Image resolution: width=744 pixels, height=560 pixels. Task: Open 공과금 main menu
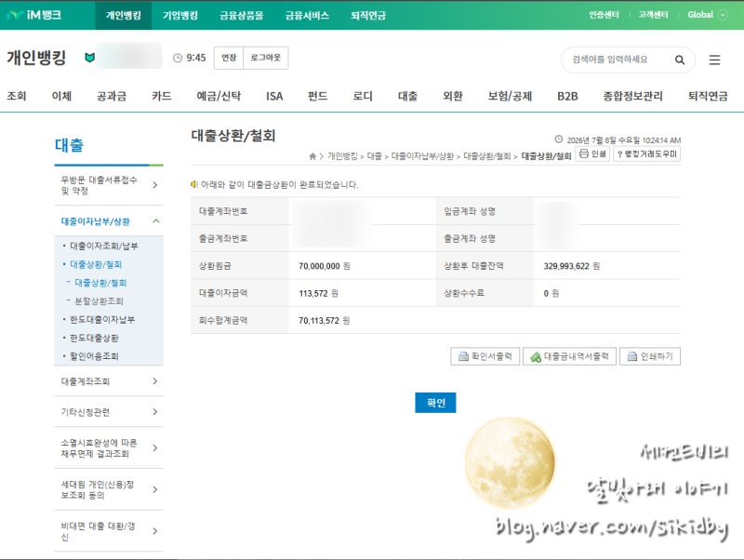(x=112, y=96)
